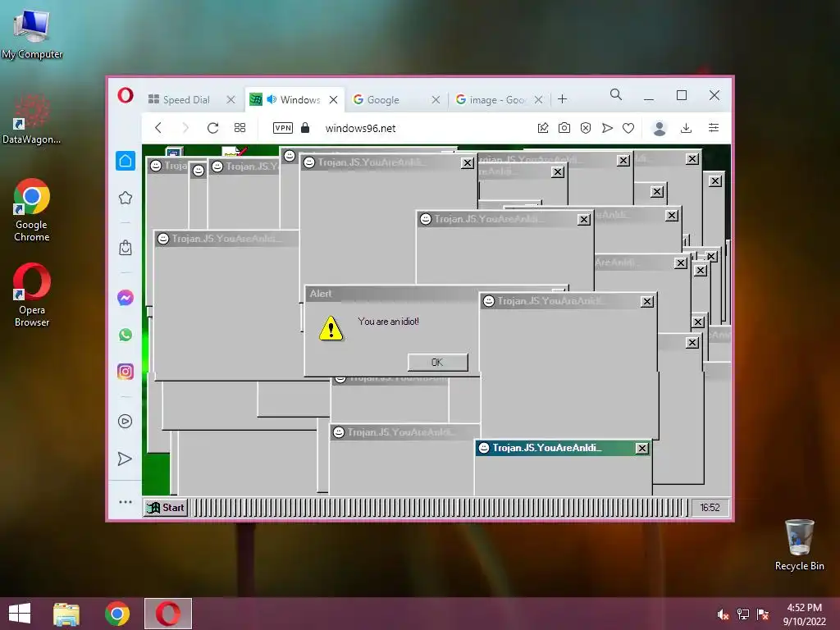Viewport: 840px width, 630px height.
Task: Switch to the Speed Dial tab
Action: (x=186, y=99)
